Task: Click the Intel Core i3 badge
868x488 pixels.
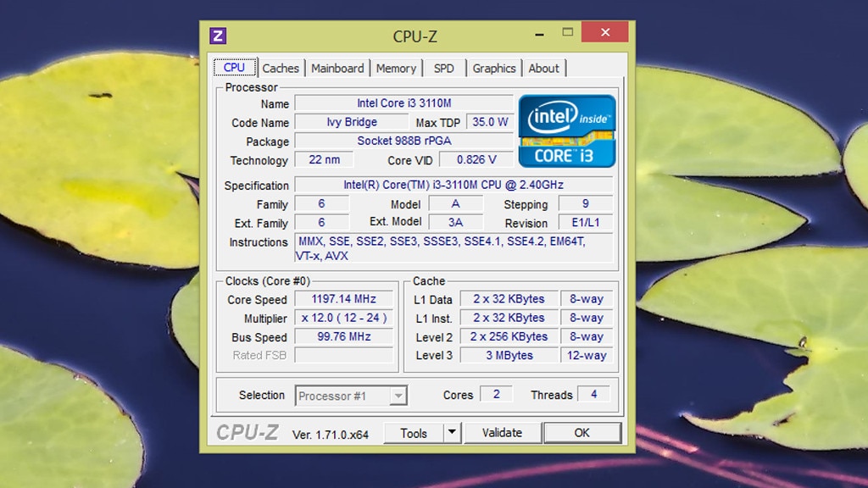Action: pyautogui.click(x=567, y=130)
